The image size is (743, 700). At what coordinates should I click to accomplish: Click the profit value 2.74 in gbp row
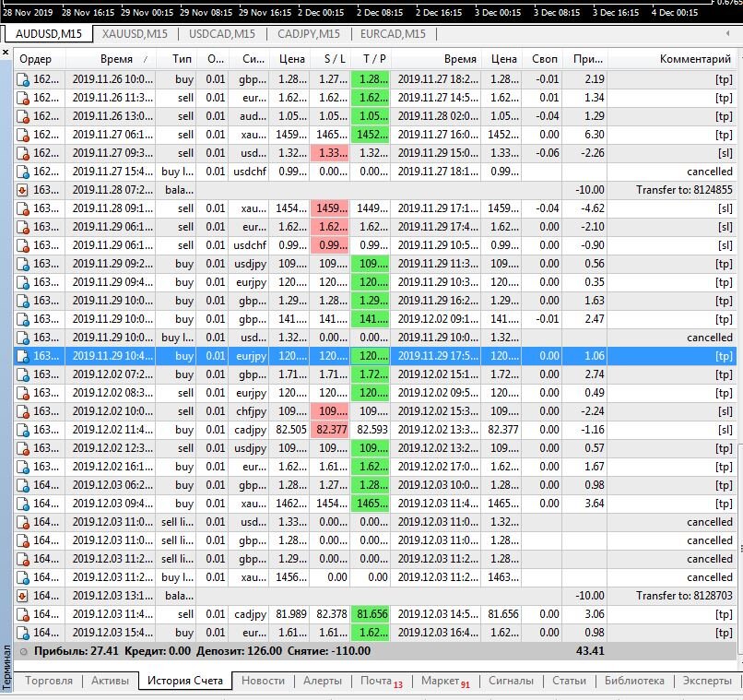pyautogui.click(x=595, y=374)
